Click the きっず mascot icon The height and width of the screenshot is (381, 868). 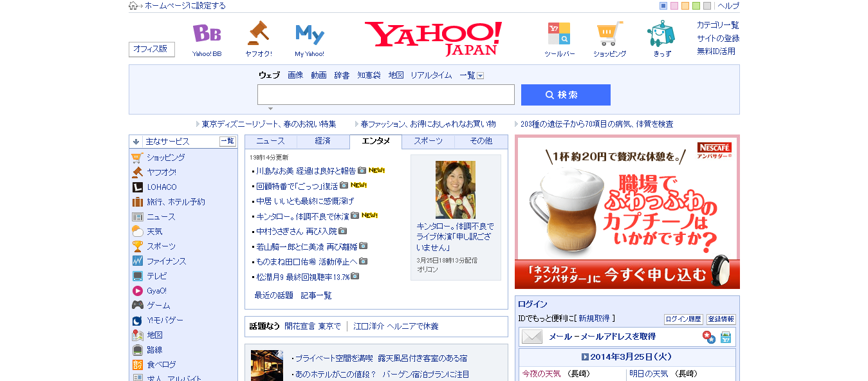click(661, 33)
